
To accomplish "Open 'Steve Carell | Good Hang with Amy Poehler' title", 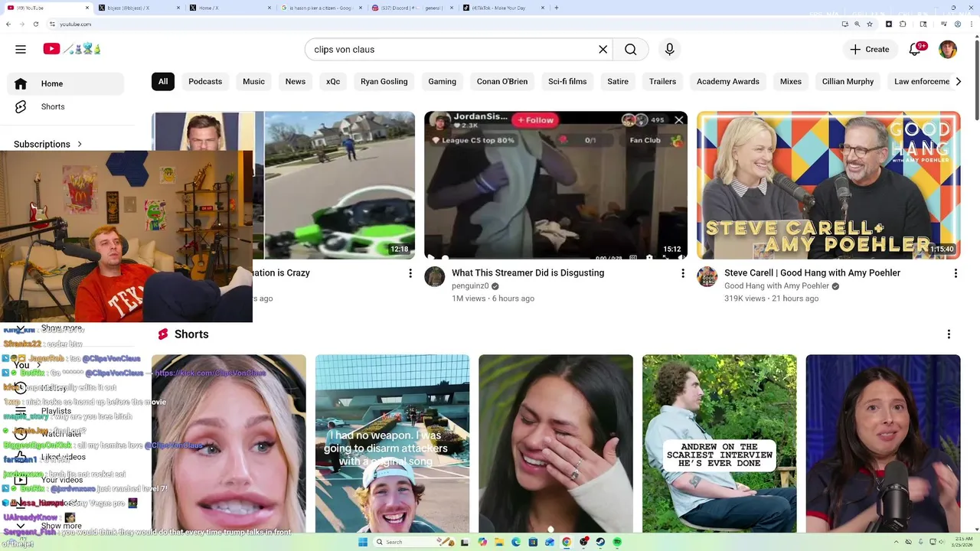I will (x=812, y=272).
